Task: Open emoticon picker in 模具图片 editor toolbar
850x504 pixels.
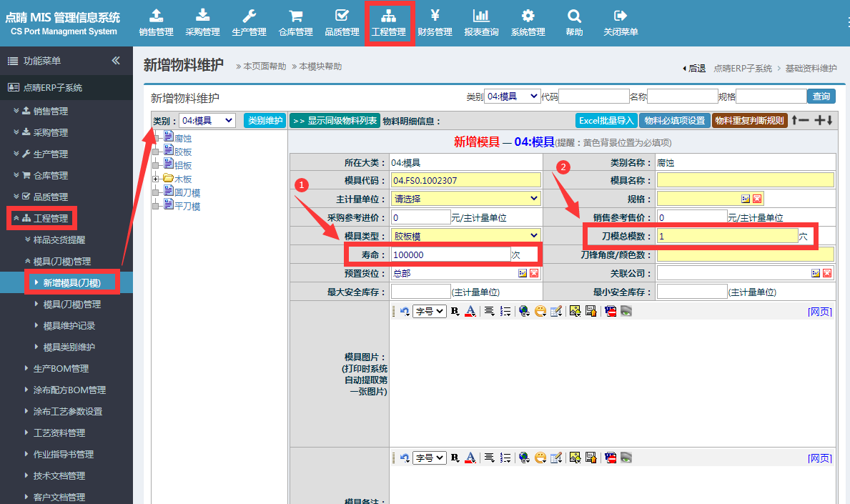Action: (540, 311)
